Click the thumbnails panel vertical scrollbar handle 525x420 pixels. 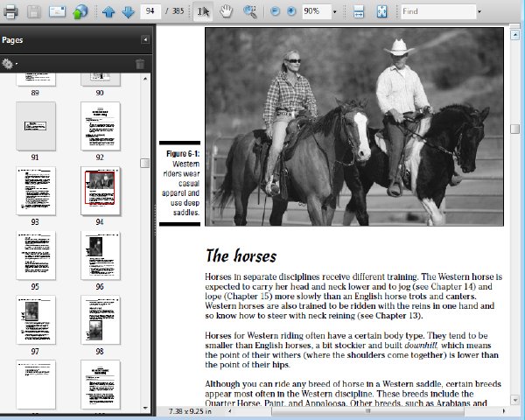coord(144,163)
